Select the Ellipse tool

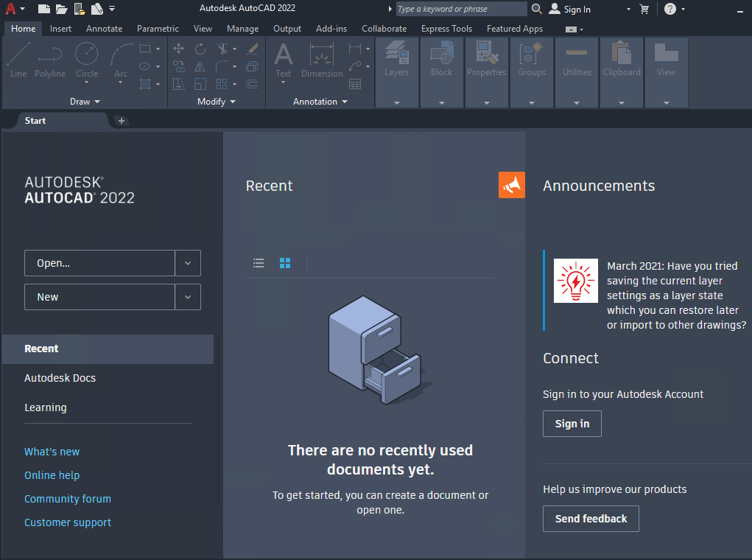click(145, 66)
